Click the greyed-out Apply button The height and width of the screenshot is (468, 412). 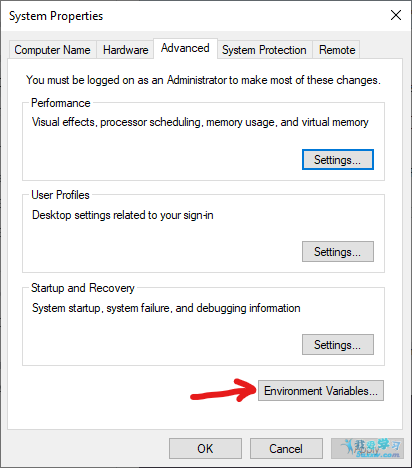tap(367, 449)
